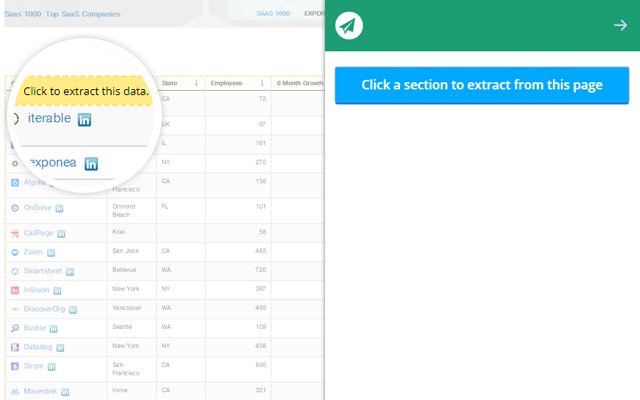
Task: Open the CallPage company link
Action: 39,233
